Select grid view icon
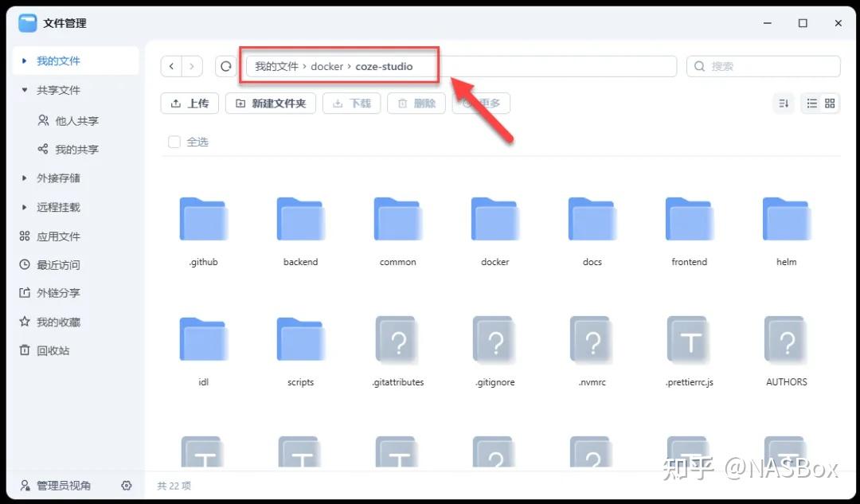This screenshot has height=504, width=860. (831, 103)
